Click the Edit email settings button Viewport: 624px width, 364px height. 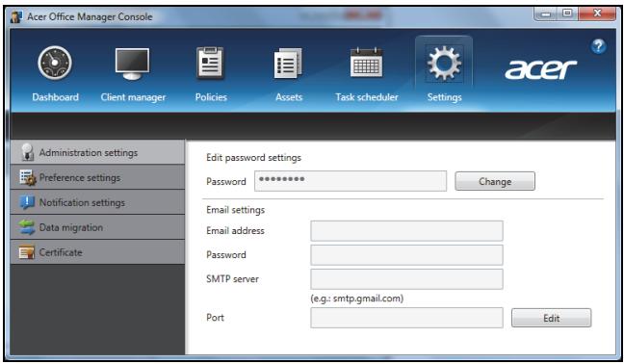[551, 318]
